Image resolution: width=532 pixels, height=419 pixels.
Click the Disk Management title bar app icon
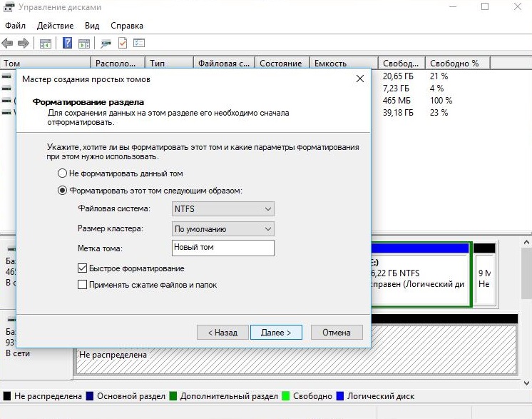tap(9, 6)
